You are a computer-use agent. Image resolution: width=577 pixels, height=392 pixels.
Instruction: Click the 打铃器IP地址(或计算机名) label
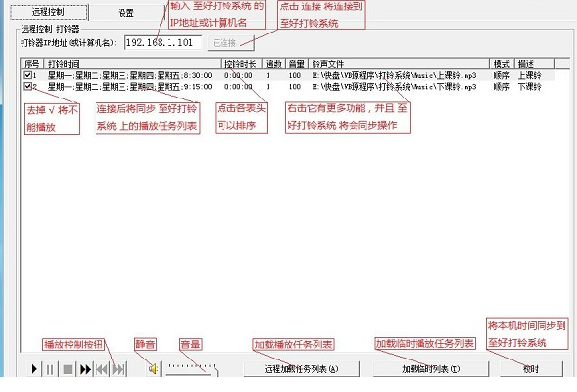tap(69, 43)
